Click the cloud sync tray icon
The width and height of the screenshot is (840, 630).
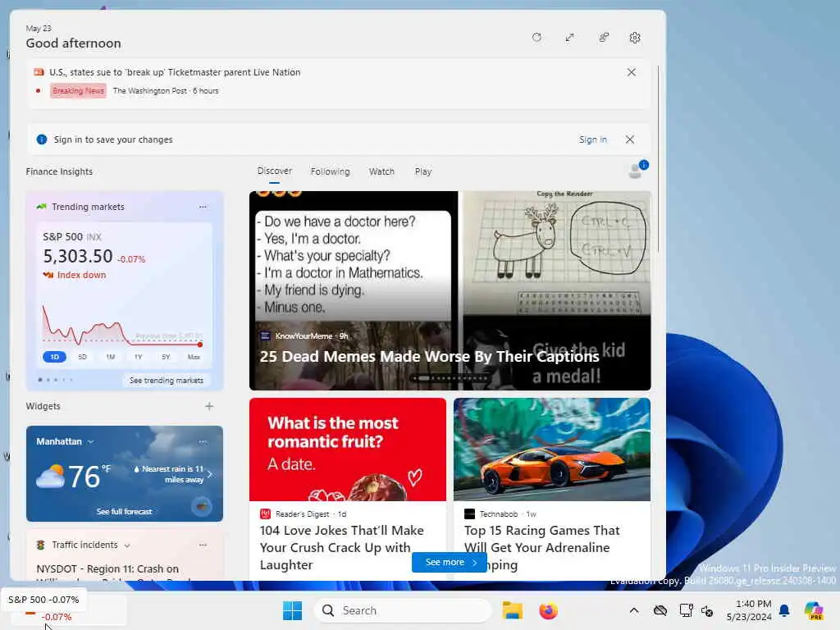pos(660,610)
